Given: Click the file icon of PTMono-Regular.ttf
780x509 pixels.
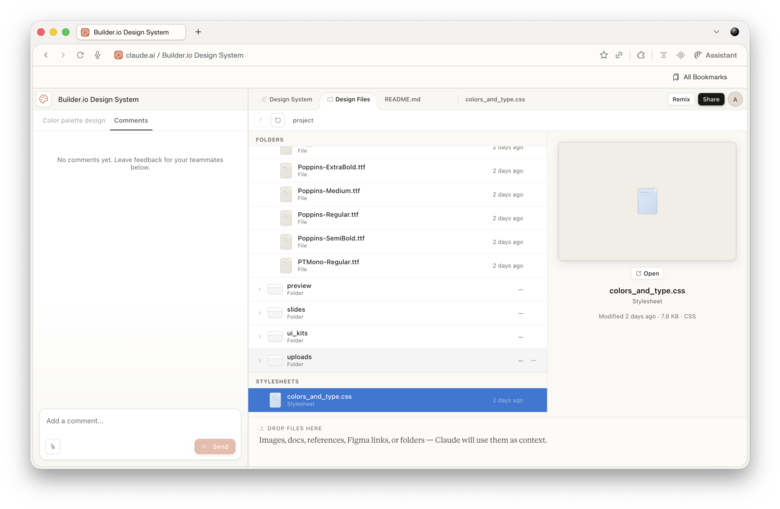Looking at the screenshot, I should pyautogui.click(x=286, y=266).
